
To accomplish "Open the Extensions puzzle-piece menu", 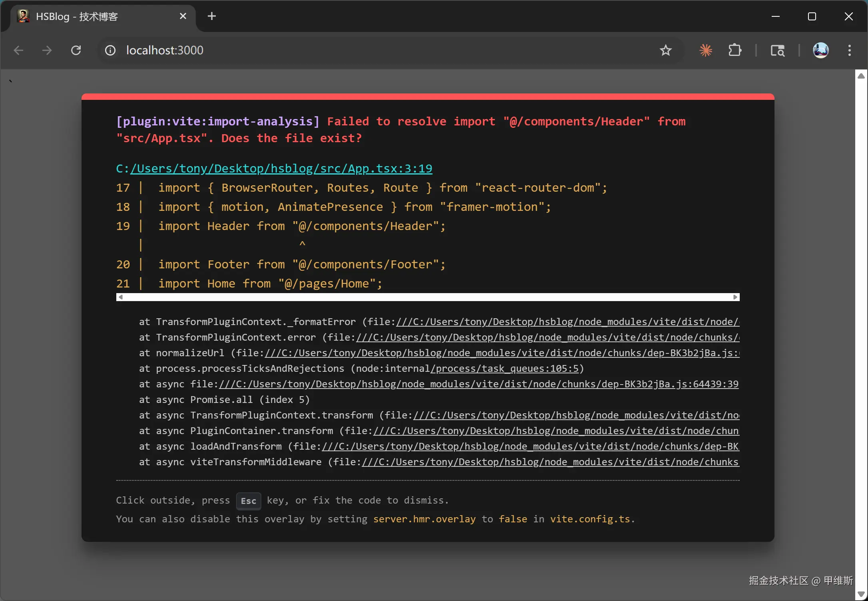I will [735, 50].
